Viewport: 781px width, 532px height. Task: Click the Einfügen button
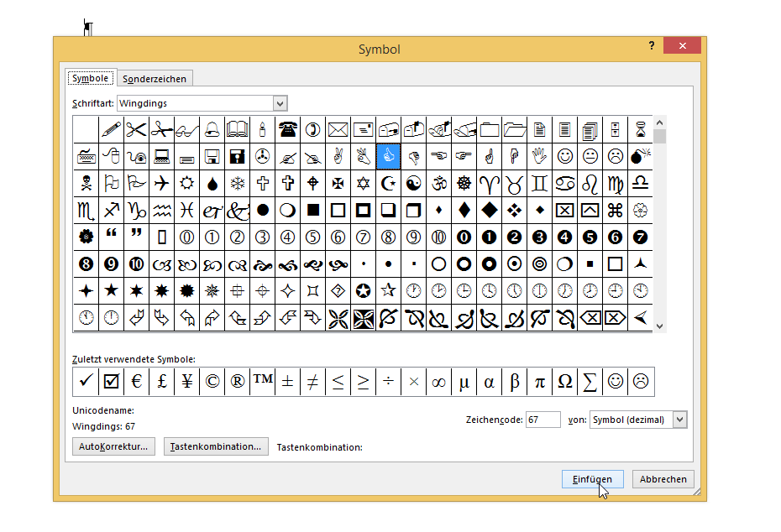coord(592,479)
